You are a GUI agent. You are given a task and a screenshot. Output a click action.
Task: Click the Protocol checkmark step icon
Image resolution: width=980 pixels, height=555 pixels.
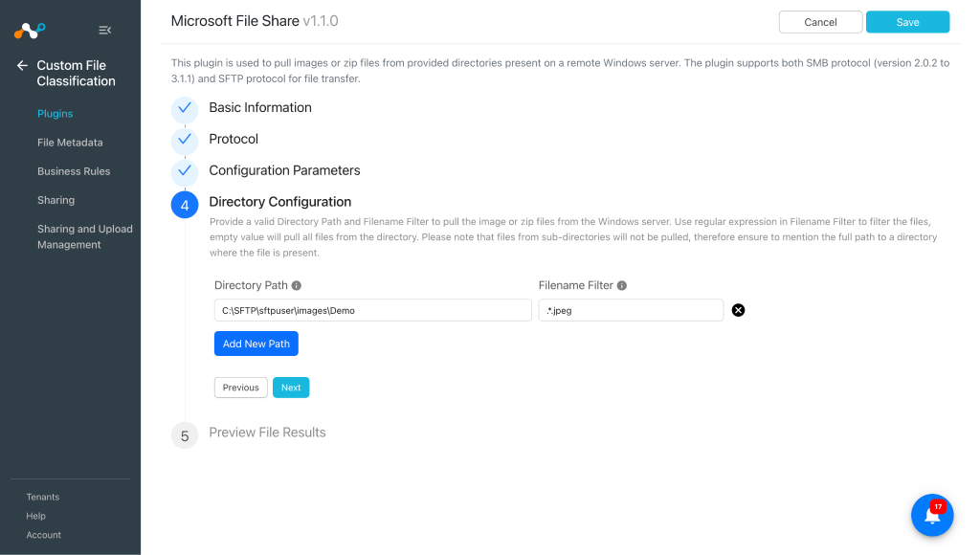pos(185,140)
